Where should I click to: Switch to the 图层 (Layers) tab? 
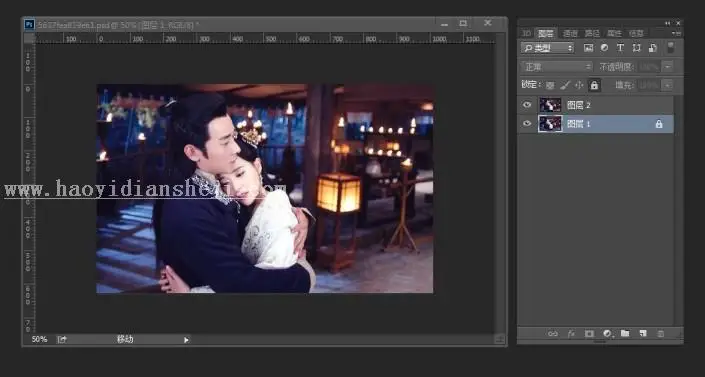pyautogui.click(x=546, y=33)
